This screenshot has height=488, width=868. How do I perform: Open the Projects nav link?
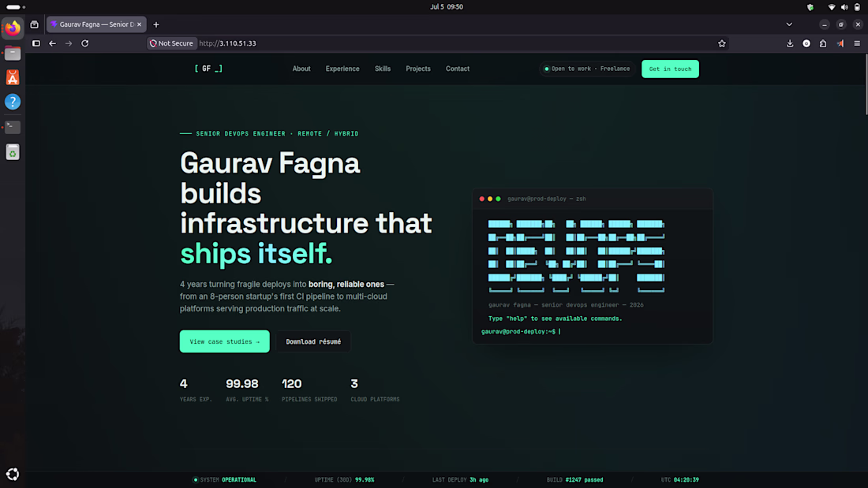click(418, 69)
